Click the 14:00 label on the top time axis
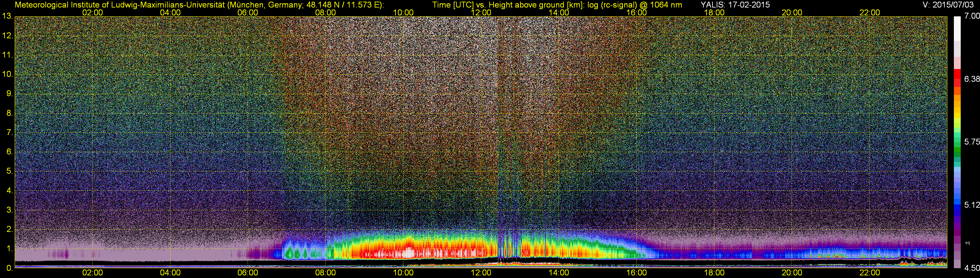The height and width of the screenshot is (278, 980). pyautogui.click(x=559, y=12)
